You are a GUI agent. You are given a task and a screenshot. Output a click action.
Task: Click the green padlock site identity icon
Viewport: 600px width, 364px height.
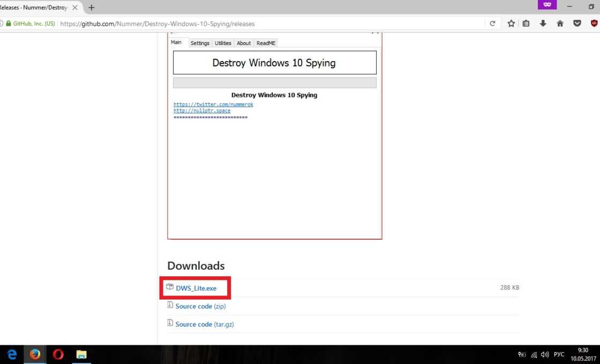(8, 24)
